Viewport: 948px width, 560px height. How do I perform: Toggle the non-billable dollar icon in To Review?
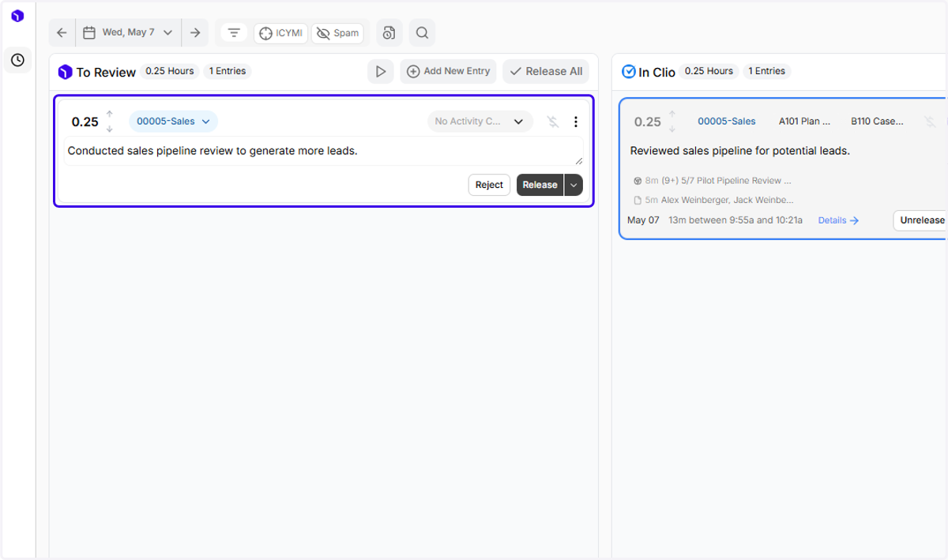tap(553, 122)
